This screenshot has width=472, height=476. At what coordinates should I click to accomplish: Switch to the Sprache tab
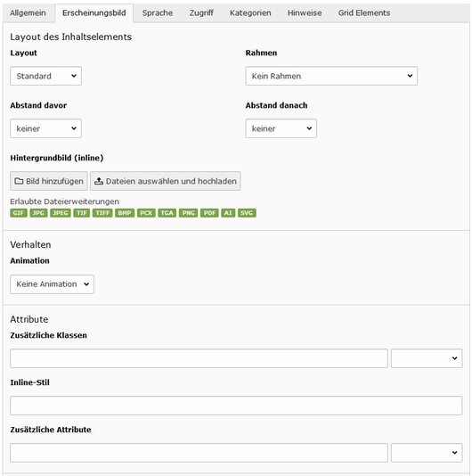(x=158, y=13)
